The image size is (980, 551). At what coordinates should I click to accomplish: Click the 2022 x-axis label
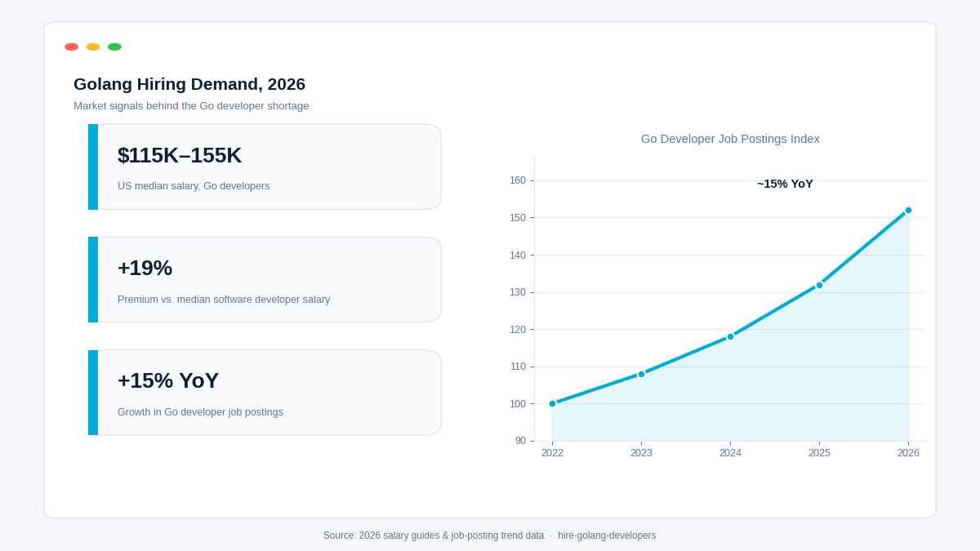coord(552,453)
